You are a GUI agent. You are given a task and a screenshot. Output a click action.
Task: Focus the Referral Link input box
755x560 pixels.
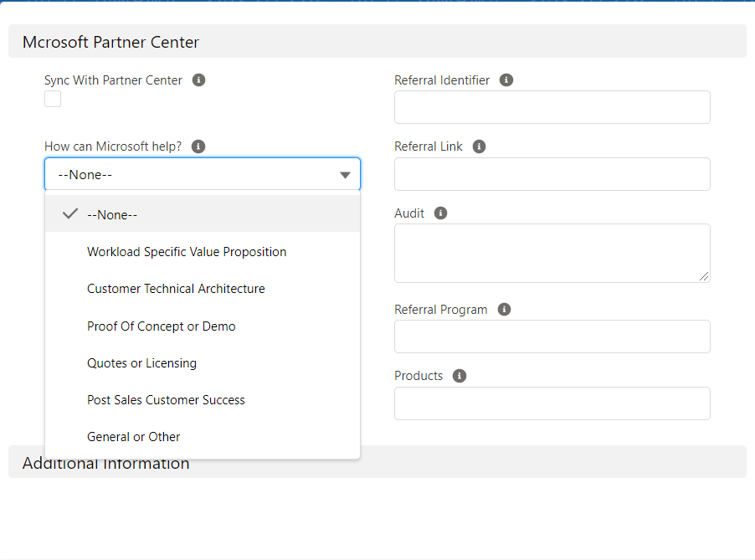point(552,174)
